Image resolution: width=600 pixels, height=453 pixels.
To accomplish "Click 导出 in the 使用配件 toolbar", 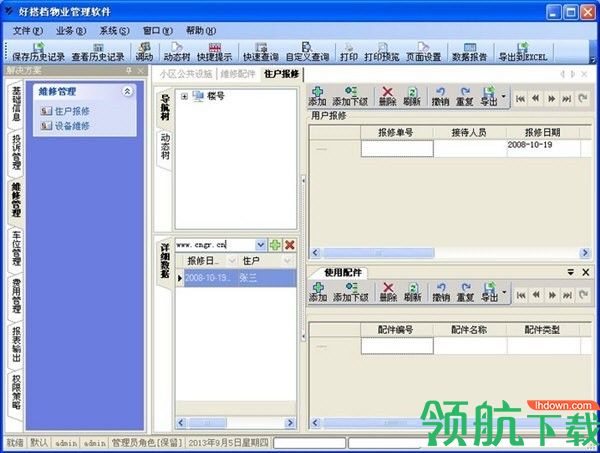I will click(x=490, y=292).
